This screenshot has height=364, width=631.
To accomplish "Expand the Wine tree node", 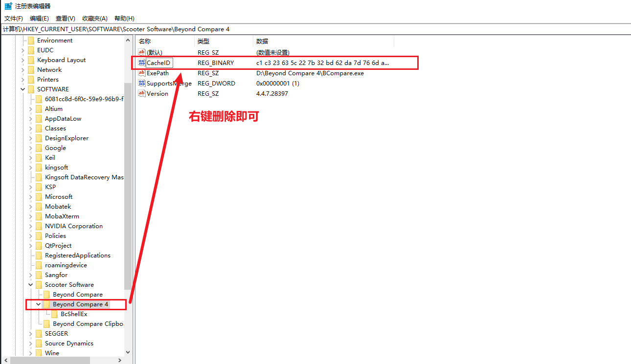I will click(31, 353).
